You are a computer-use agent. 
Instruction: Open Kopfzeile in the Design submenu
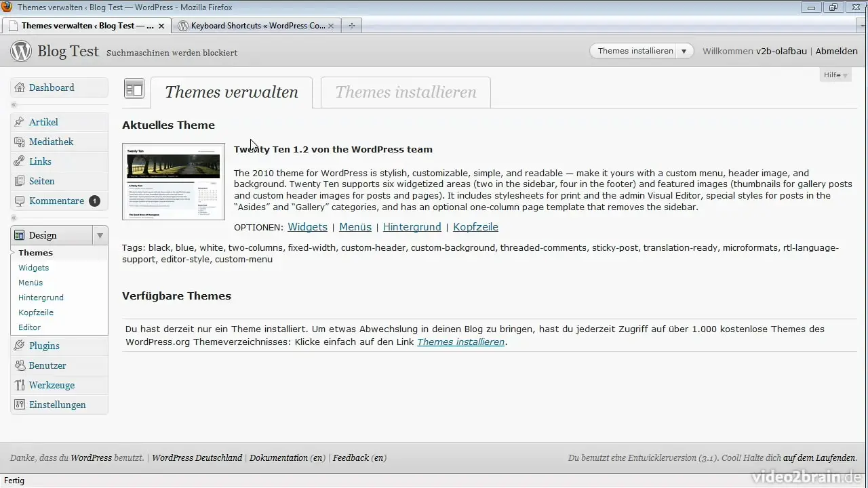click(36, 312)
